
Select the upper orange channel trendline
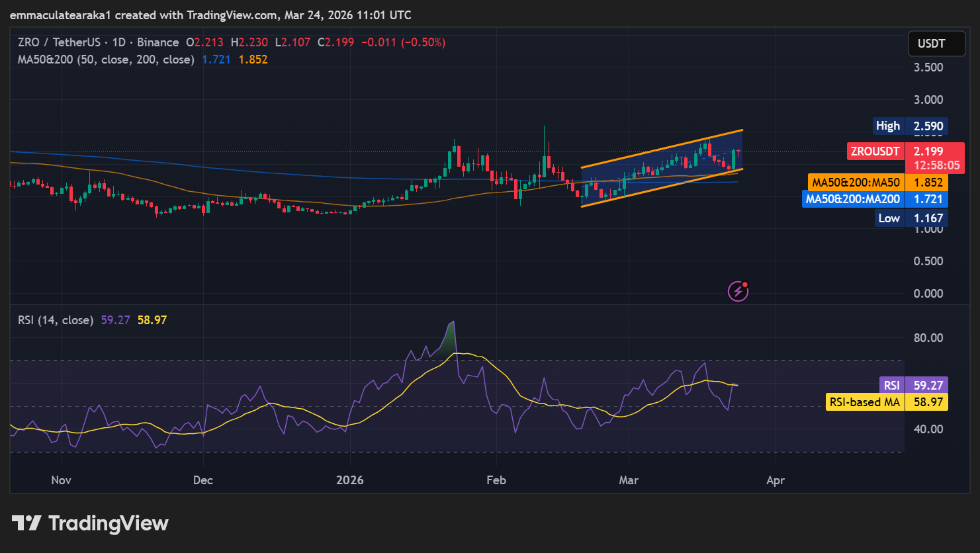[x=662, y=148]
